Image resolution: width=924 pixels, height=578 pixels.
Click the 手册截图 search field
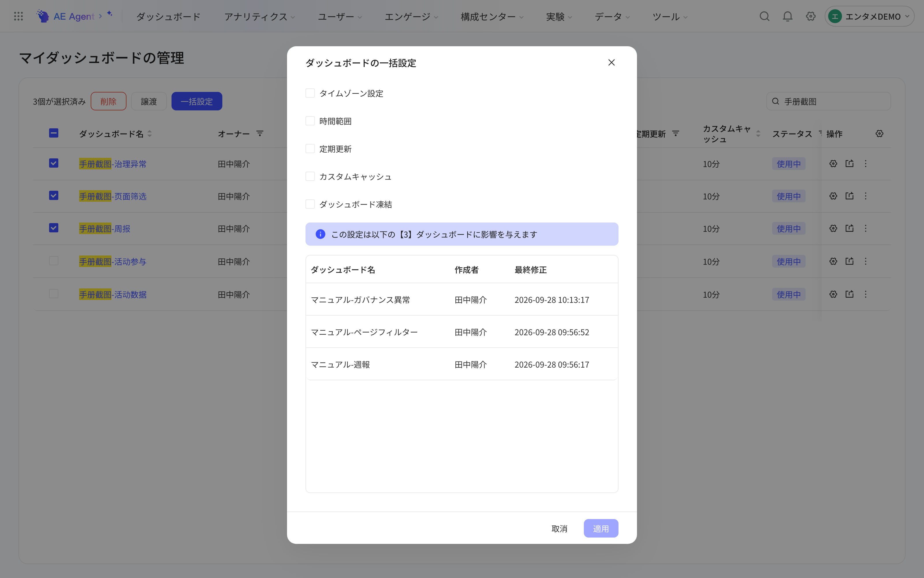pyautogui.click(x=828, y=101)
